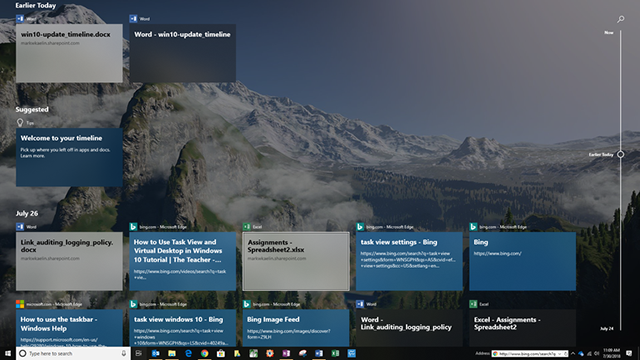Jump to the July 24 marker on the timeline
This screenshot has height=360, width=640.
tap(607, 328)
